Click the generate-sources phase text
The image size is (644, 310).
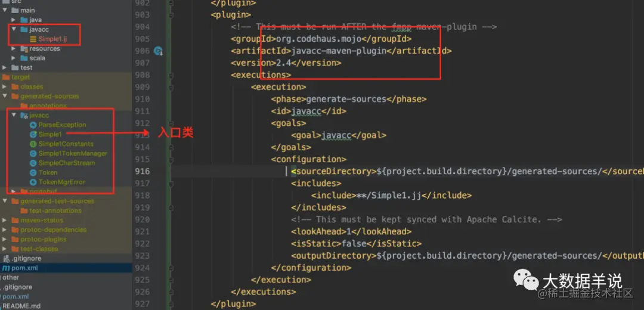pyautogui.click(x=346, y=99)
